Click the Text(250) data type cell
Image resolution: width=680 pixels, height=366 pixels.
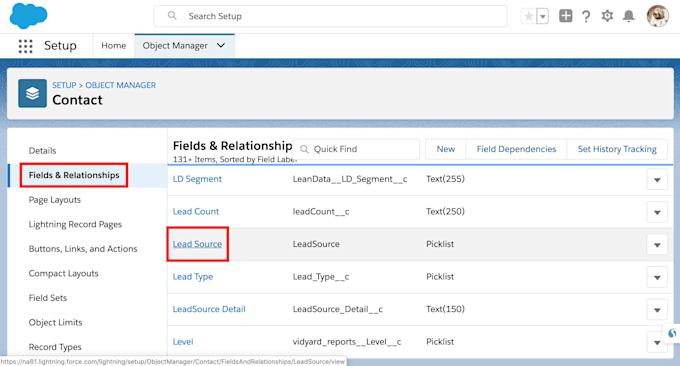pos(445,212)
